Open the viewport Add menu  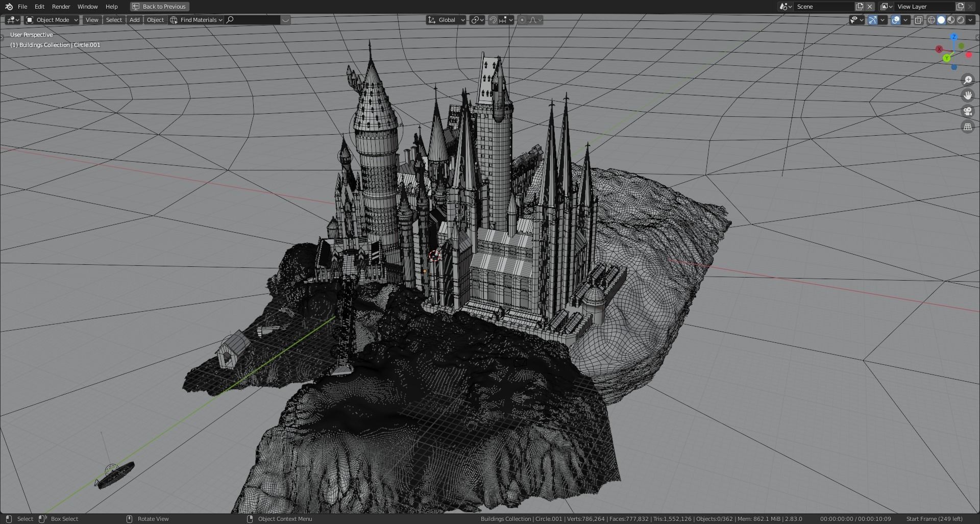[134, 20]
